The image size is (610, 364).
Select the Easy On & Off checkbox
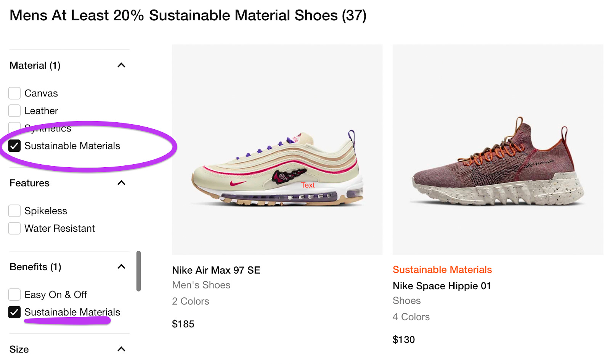tap(14, 295)
